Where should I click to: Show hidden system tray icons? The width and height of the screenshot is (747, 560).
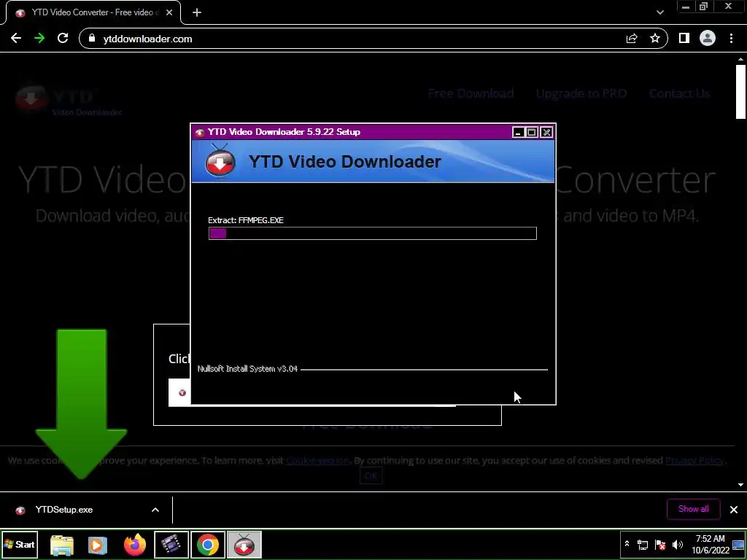point(627,544)
